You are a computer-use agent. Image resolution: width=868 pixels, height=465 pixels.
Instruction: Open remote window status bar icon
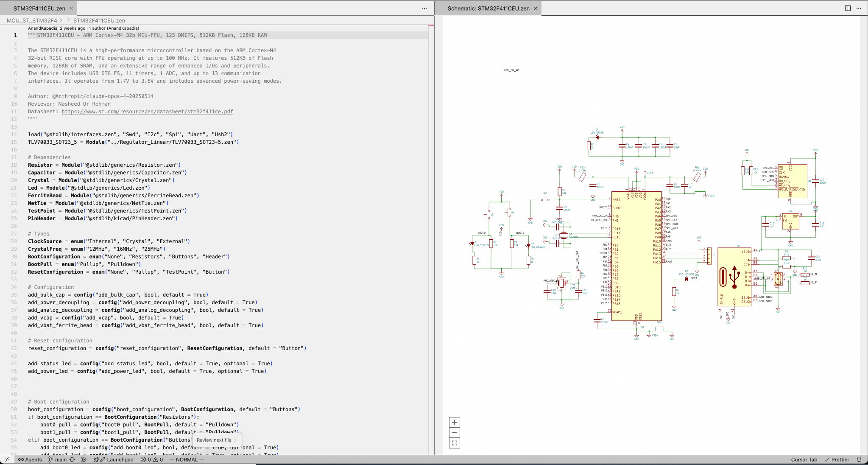click(7, 459)
